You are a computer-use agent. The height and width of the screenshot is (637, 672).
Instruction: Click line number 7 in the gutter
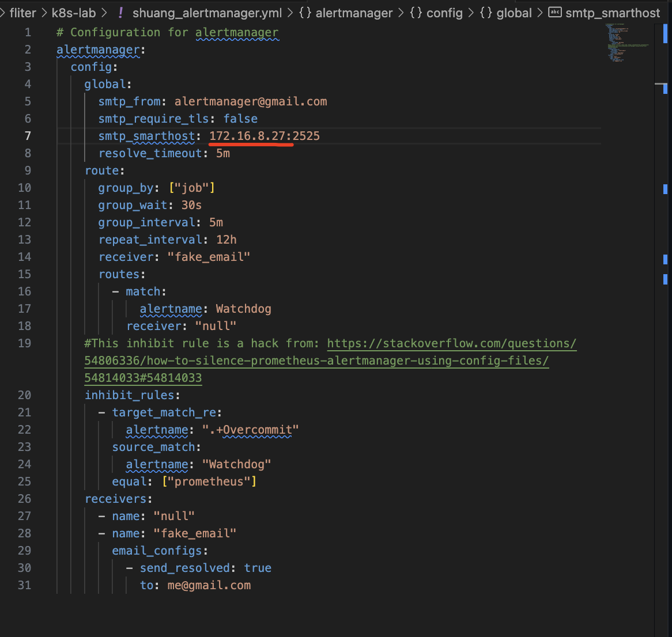[28, 136]
